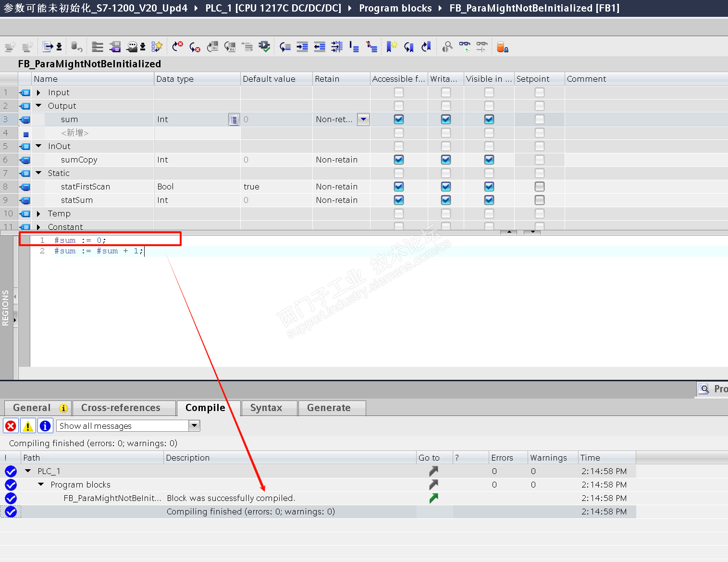Click code line 2 '#sum := #sum + 1;'
Viewport: 728px width, 562px height.
(99, 251)
